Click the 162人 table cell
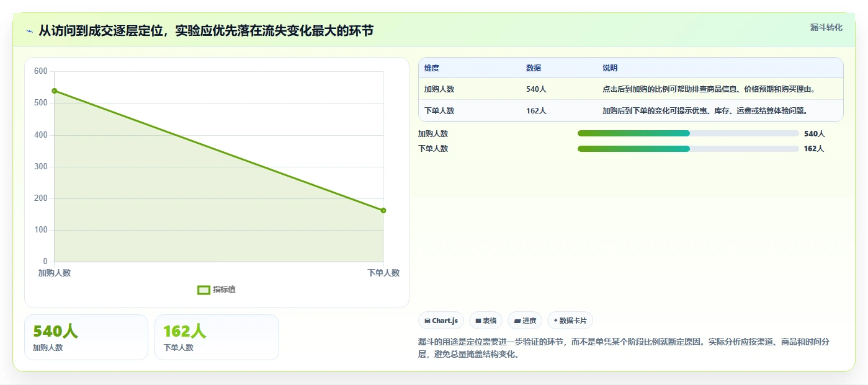The width and height of the screenshot is (868, 385). click(x=536, y=111)
